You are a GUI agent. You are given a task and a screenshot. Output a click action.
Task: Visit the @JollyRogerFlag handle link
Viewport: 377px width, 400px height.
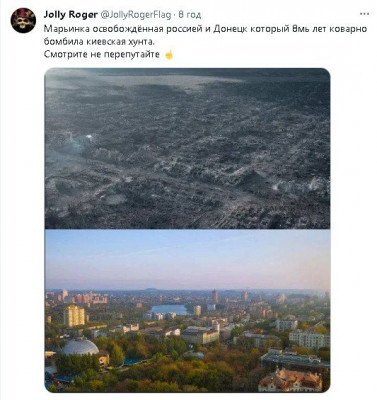(x=136, y=15)
